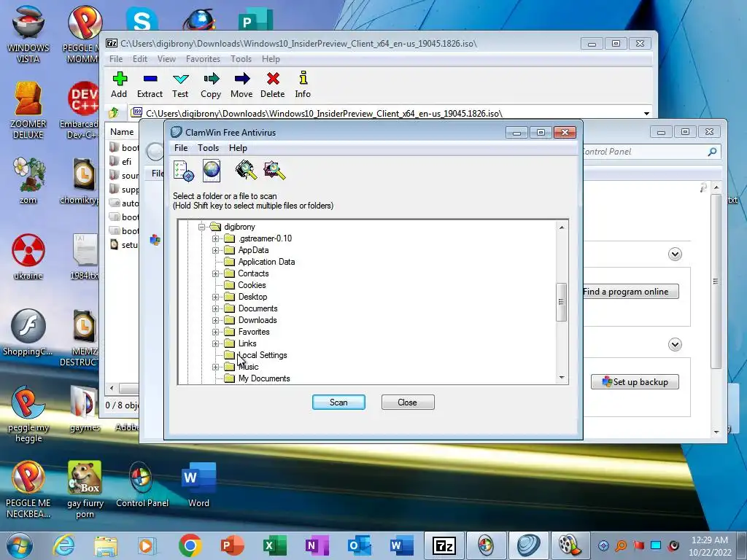The width and height of the screenshot is (747, 560).
Task: Open 7-Zip Favorites menu
Action: pyautogui.click(x=203, y=58)
